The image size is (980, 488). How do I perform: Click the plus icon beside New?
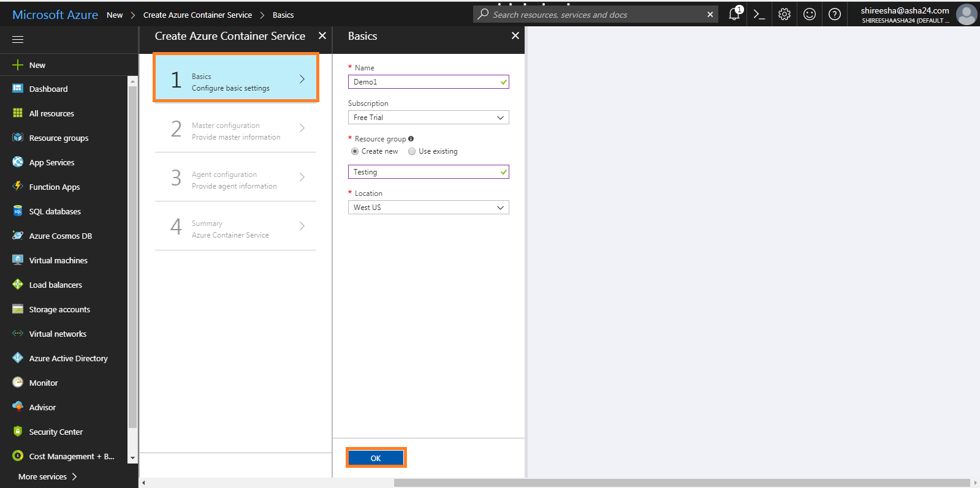(x=18, y=65)
